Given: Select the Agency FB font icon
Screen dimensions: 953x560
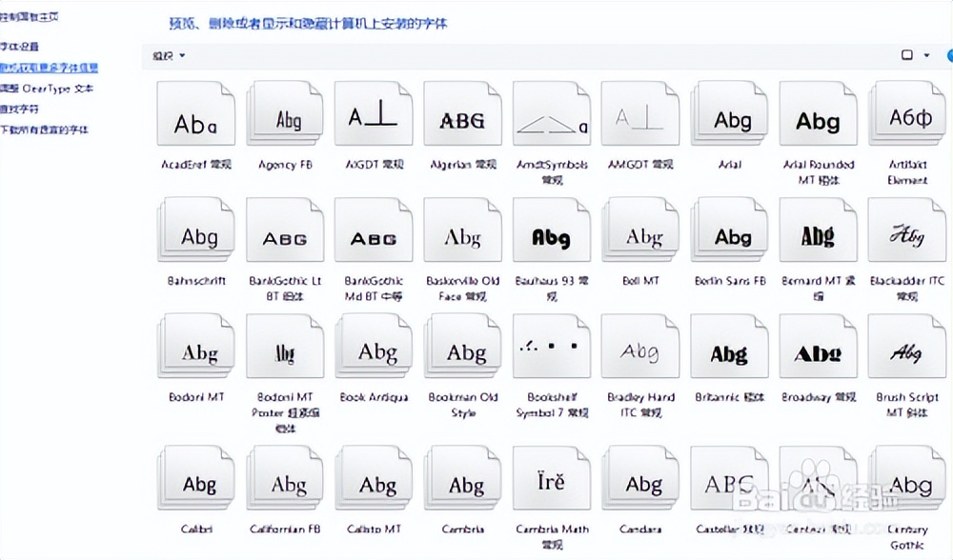Looking at the screenshot, I should [x=285, y=120].
